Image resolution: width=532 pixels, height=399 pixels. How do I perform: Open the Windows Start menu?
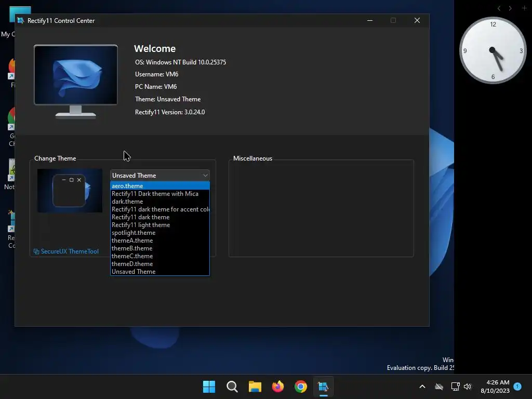[209, 387]
